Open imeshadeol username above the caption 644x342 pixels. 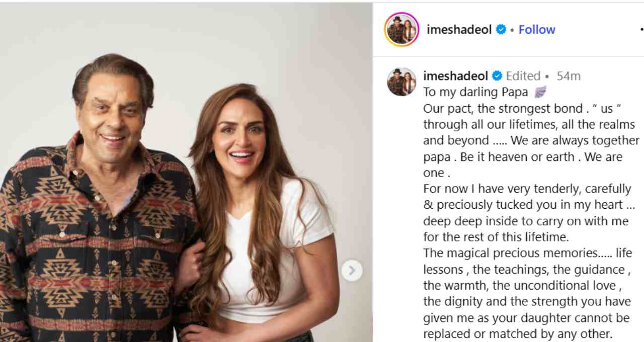pos(456,76)
